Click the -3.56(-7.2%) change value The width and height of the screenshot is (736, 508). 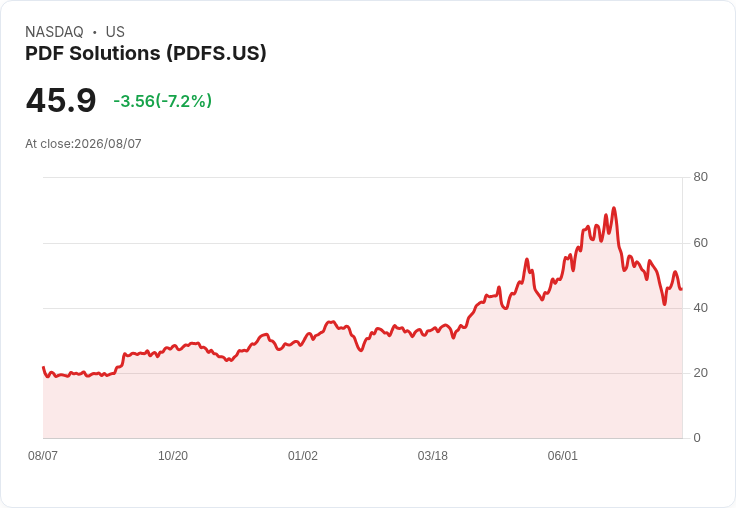pyautogui.click(x=162, y=101)
